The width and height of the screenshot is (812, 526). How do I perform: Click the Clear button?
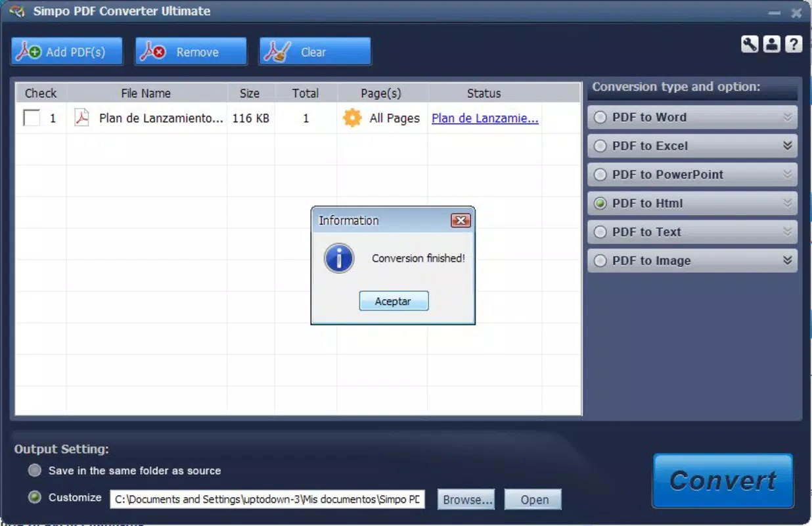pos(315,52)
